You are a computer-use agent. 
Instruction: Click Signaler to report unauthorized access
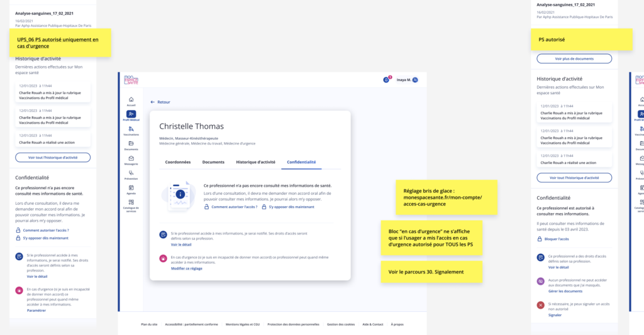pyautogui.click(x=555, y=315)
